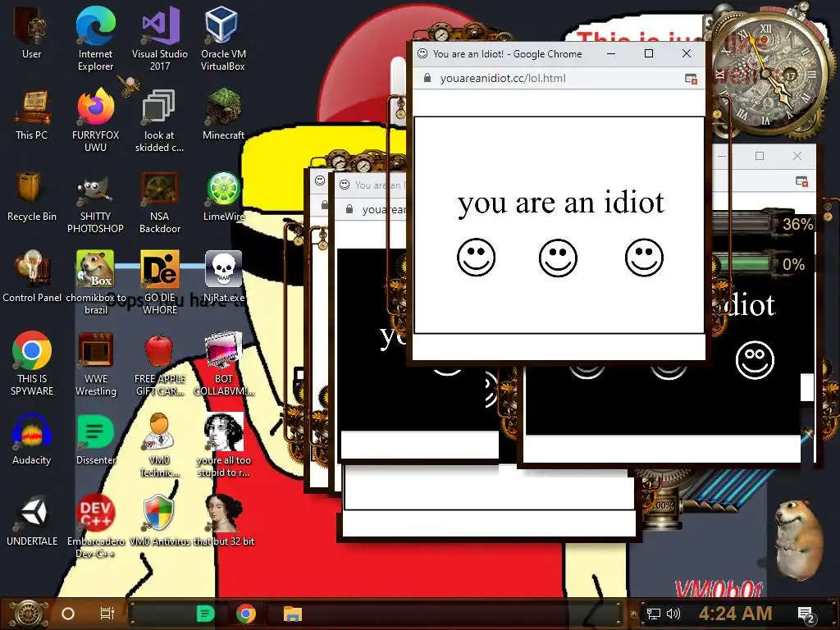Screen dimensions: 840x630
Task: Open the blocked pop-up icon in front Chrome window
Action: tap(691, 79)
